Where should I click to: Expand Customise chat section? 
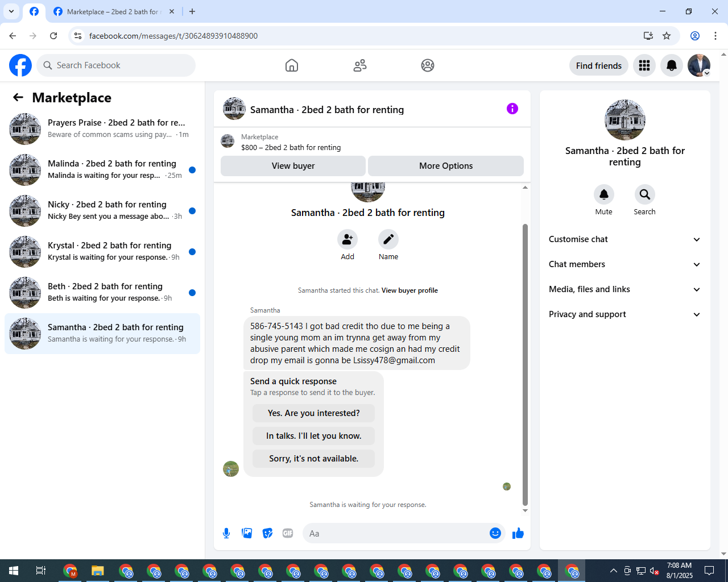pos(625,239)
